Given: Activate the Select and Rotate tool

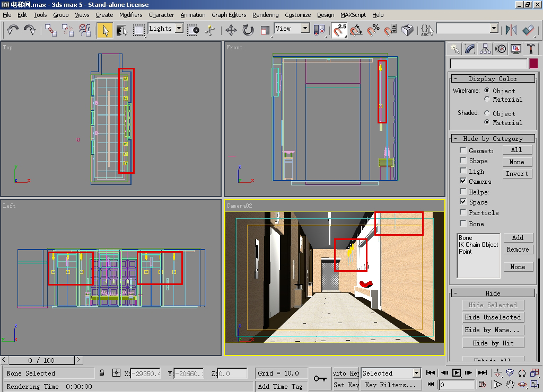Looking at the screenshot, I should pos(248,30).
